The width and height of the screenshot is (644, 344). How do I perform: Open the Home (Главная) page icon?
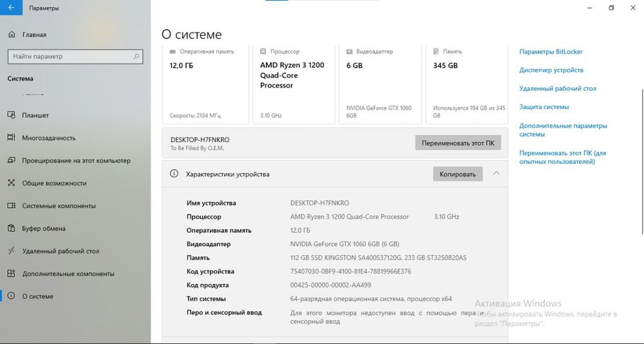point(12,35)
